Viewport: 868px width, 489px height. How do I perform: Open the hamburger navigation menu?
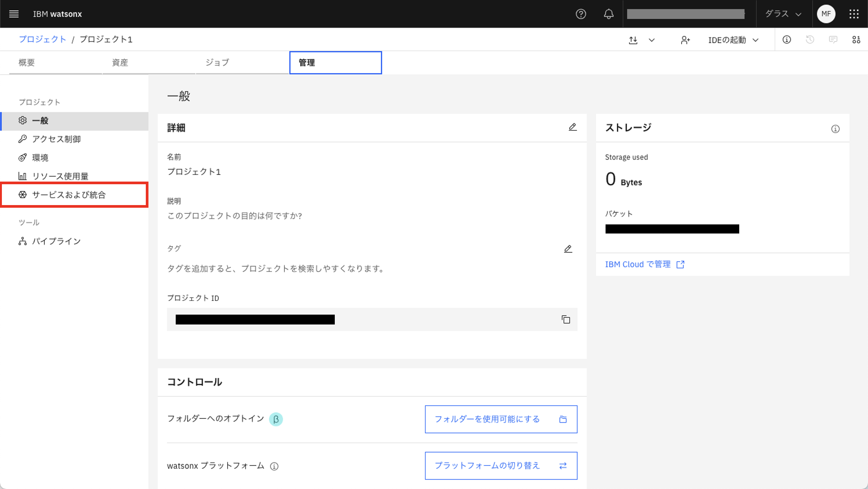14,14
